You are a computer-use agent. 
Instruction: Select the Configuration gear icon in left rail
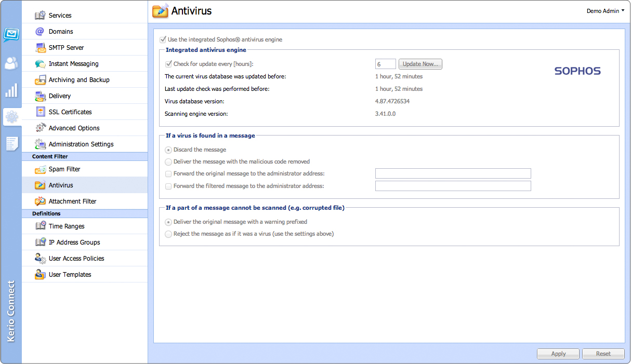coord(11,117)
